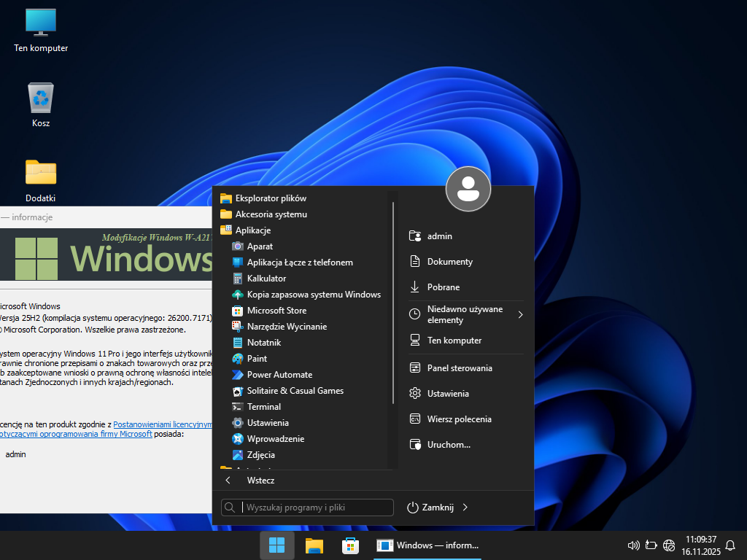747x560 pixels.
Task: Open File Explorer from the taskbar
Action: point(314,545)
